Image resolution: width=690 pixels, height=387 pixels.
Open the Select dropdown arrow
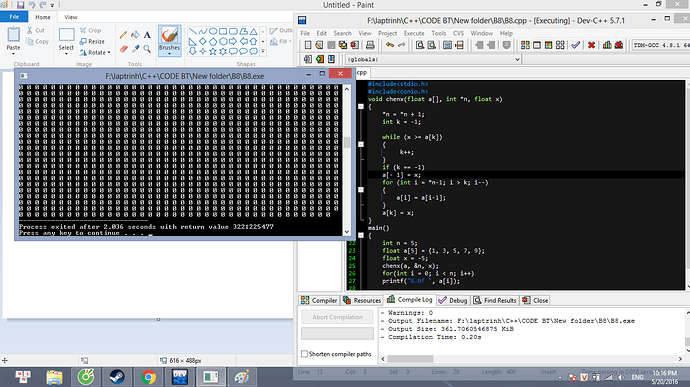tap(66, 54)
